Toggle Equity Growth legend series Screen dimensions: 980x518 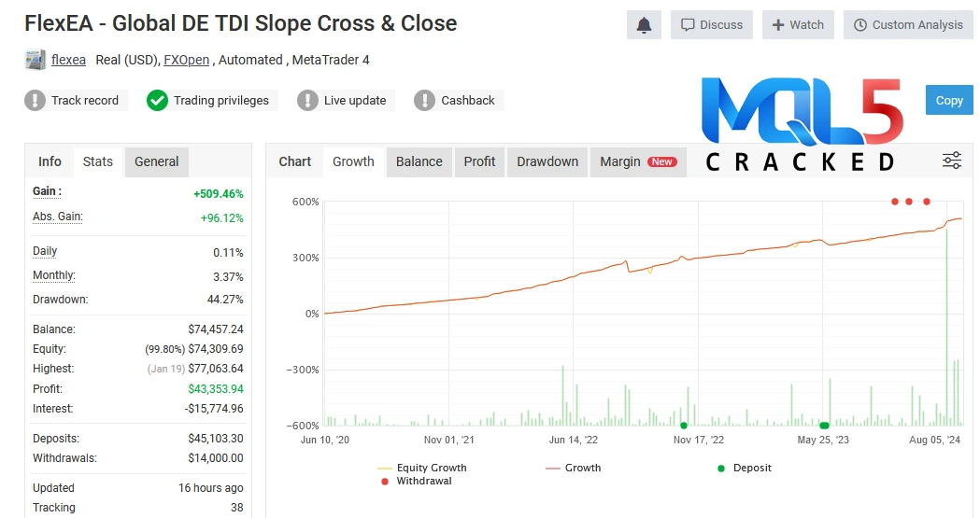click(x=422, y=468)
